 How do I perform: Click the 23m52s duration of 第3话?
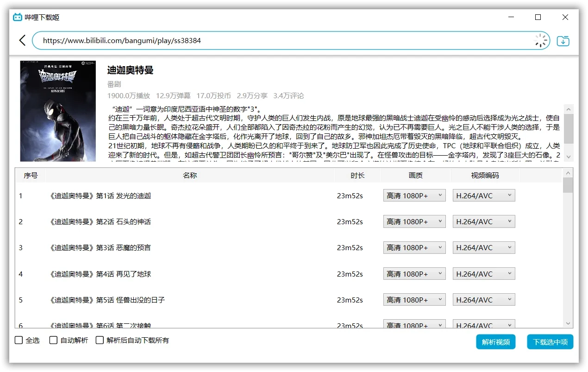click(350, 247)
